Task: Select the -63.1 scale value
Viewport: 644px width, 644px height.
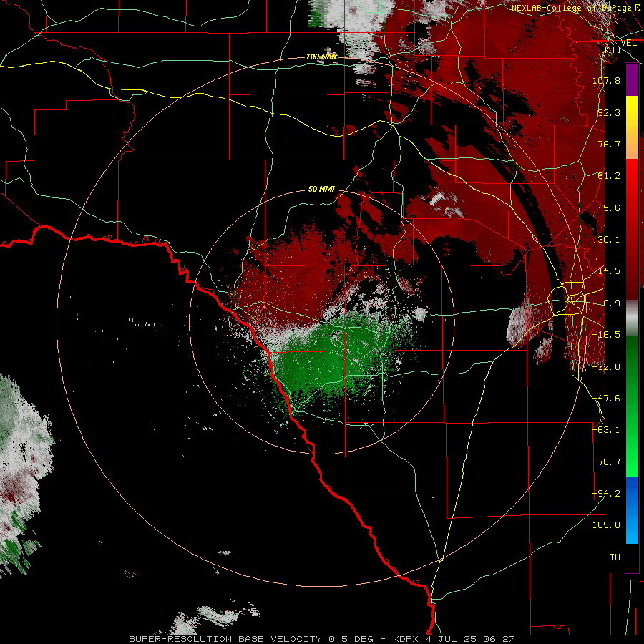Action: pyautogui.click(x=606, y=429)
